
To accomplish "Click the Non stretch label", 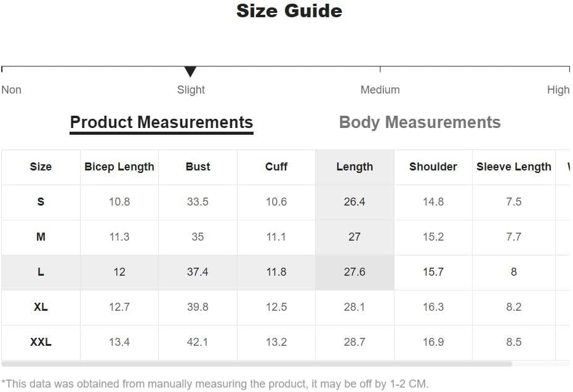I will click(x=11, y=90).
